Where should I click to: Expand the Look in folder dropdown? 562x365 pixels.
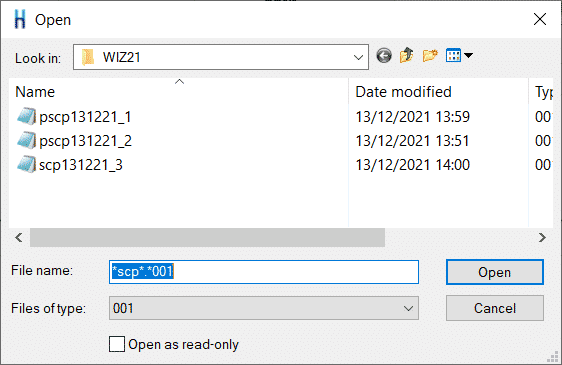point(358,57)
